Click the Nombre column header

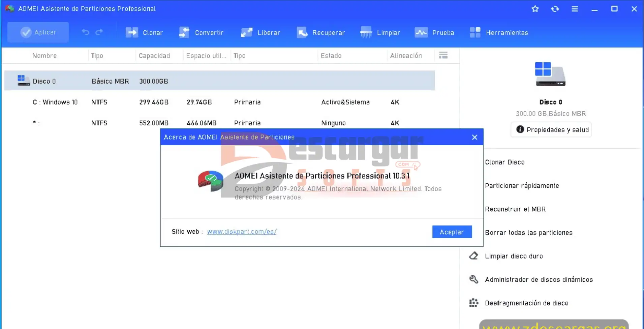tap(44, 56)
